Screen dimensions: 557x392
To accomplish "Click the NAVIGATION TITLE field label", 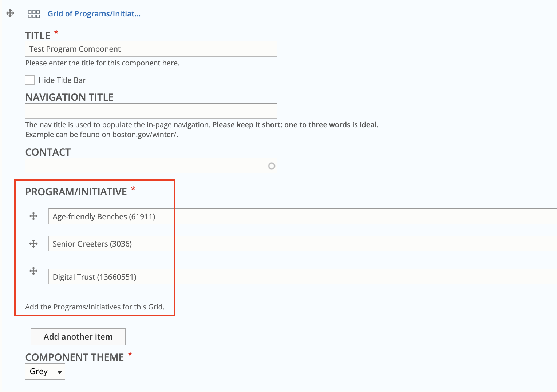I will pos(70,97).
